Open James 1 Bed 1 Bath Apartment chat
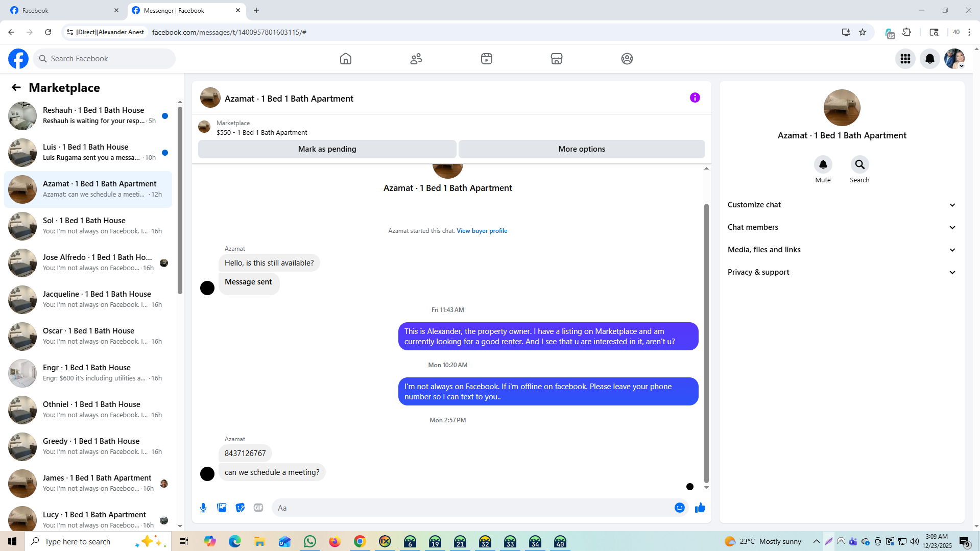 88,483
